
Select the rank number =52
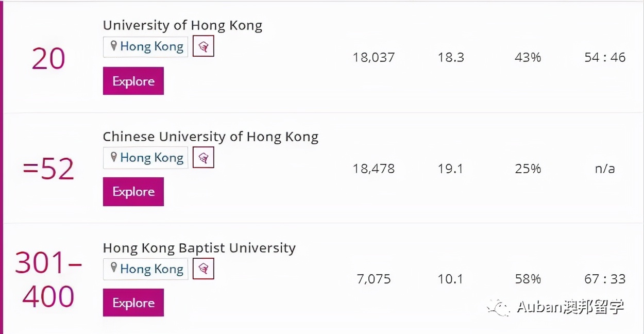pos(48,168)
